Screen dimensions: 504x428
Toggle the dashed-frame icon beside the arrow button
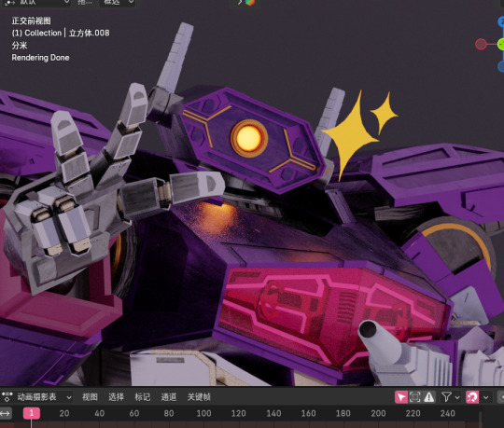coord(415,397)
